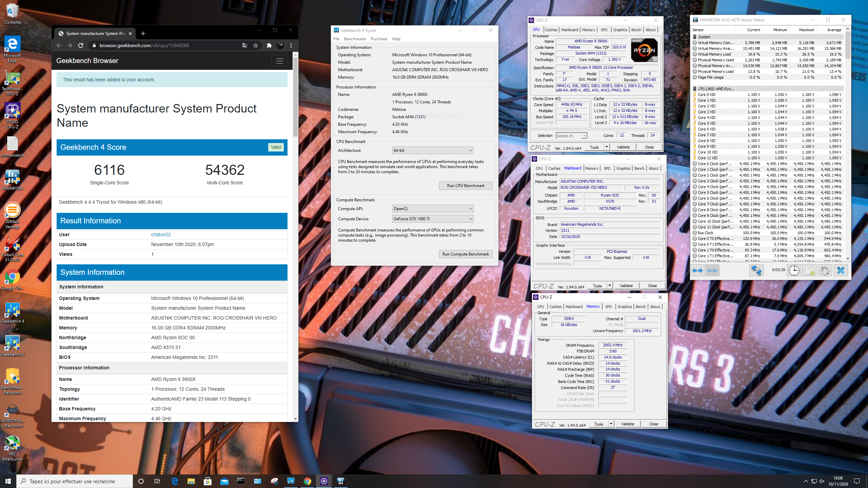Open Task View from taskbar
This screenshot has height=488, width=868.
coord(157,481)
